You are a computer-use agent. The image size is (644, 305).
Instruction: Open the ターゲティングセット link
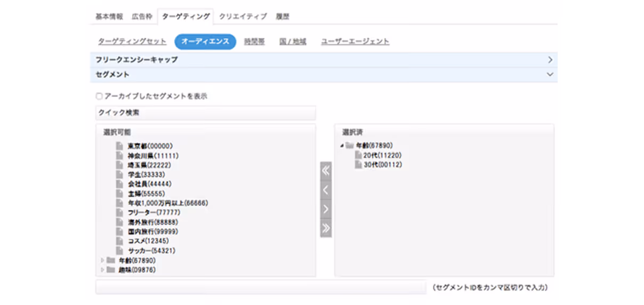132,42
